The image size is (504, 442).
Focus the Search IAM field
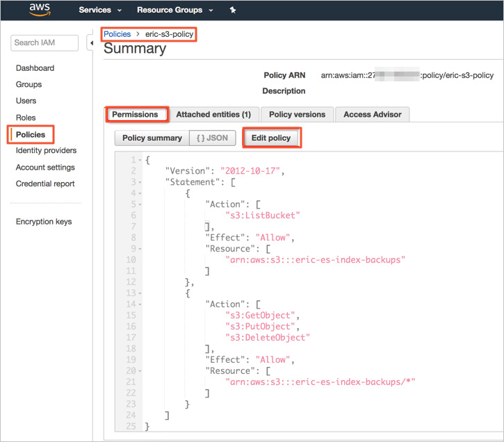tap(44, 43)
